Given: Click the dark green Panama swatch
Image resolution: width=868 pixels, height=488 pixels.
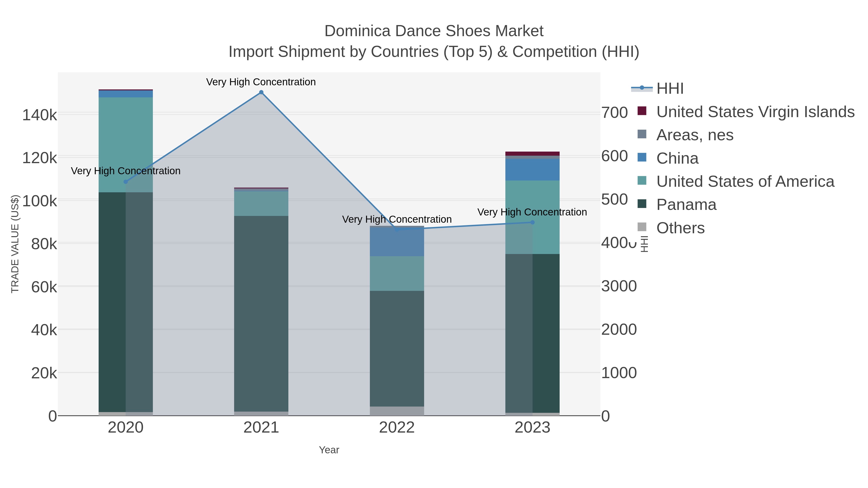Looking at the screenshot, I should pos(642,204).
